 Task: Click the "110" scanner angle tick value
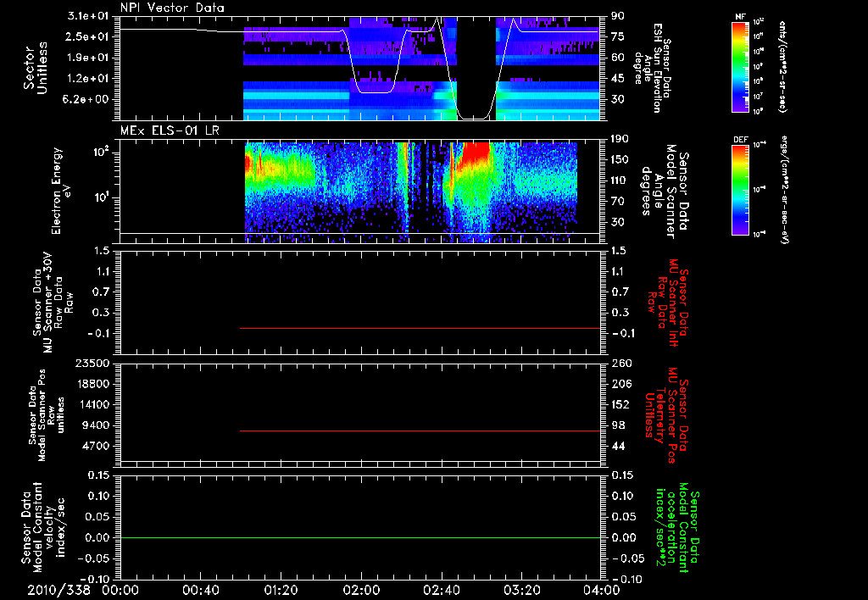point(620,181)
